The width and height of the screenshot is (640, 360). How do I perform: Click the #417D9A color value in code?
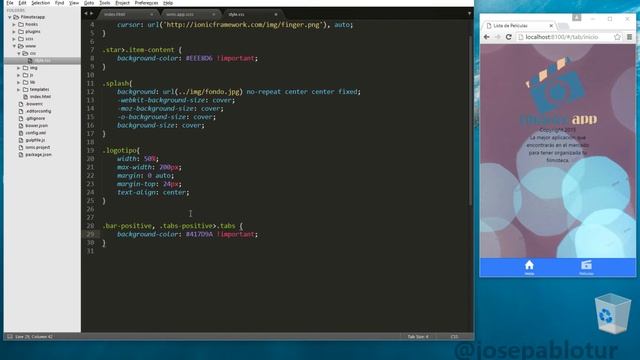tap(199, 234)
